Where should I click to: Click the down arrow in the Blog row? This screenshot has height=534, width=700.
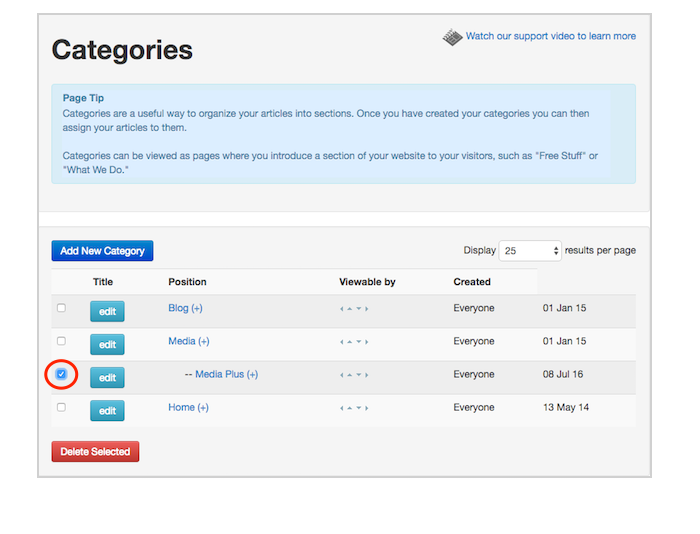point(358,309)
